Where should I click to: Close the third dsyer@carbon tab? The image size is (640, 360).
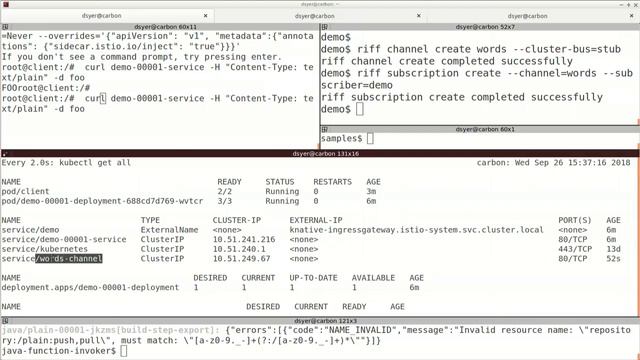coord(632,16)
